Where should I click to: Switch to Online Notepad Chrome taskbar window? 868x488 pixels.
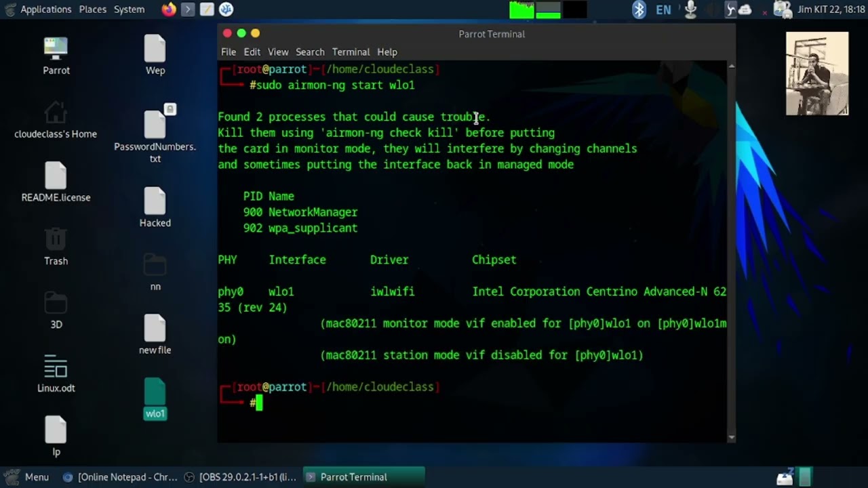tap(120, 477)
